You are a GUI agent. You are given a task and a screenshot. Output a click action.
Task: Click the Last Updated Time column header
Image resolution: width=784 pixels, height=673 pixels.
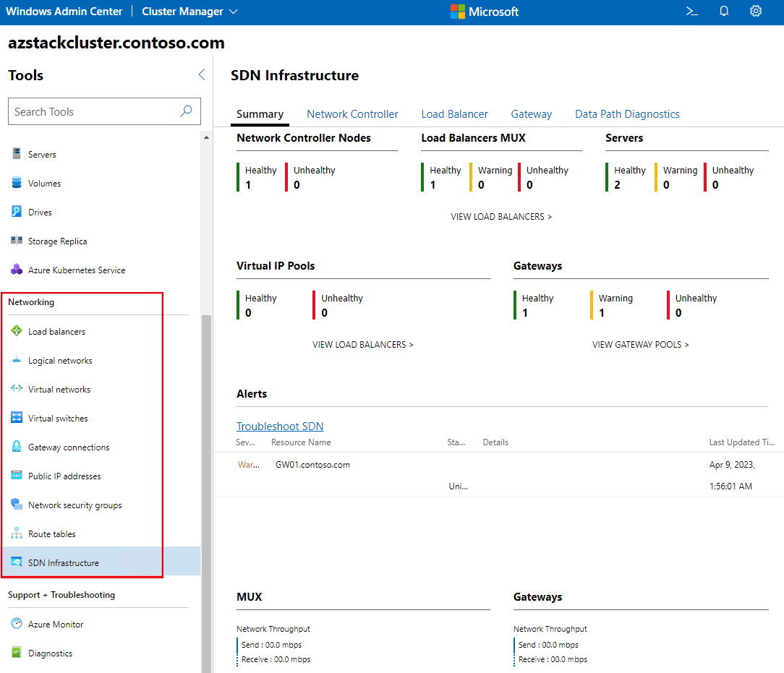pyautogui.click(x=742, y=442)
